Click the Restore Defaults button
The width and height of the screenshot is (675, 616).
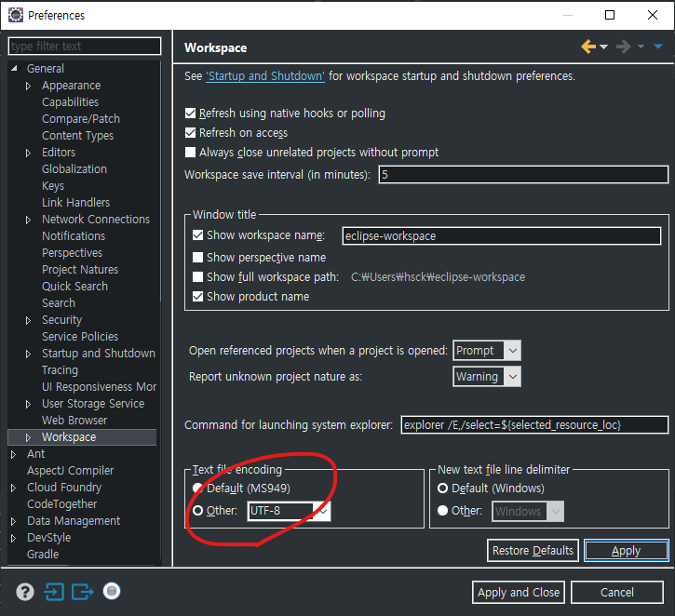click(x=533, y=551)
